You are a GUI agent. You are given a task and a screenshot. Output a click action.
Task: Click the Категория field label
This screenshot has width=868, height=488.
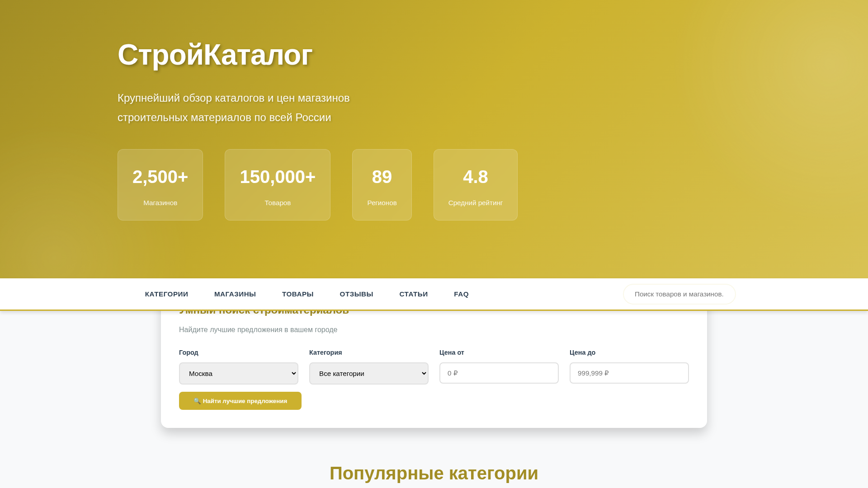(325, 352)
